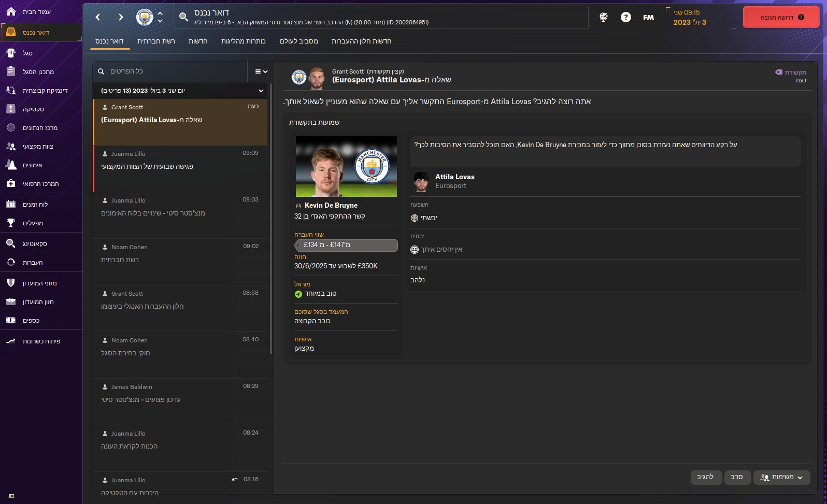The height and width of the screenshot is (504, 827).
Task: Click Attila Lovas journalist portrait
Action: point(421,182)
